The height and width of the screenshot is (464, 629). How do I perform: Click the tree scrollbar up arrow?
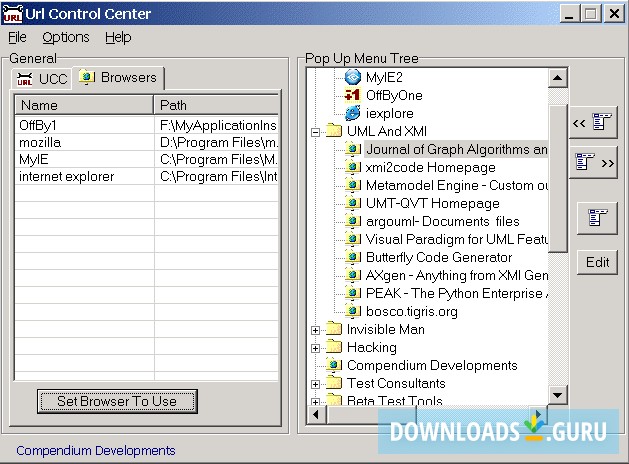pos(558,78)
